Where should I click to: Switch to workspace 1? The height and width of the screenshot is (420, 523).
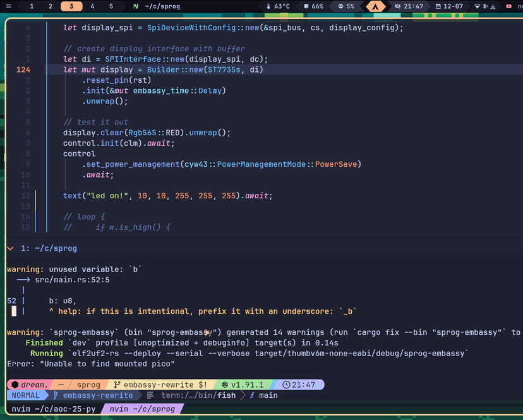[x=32, y=6]
